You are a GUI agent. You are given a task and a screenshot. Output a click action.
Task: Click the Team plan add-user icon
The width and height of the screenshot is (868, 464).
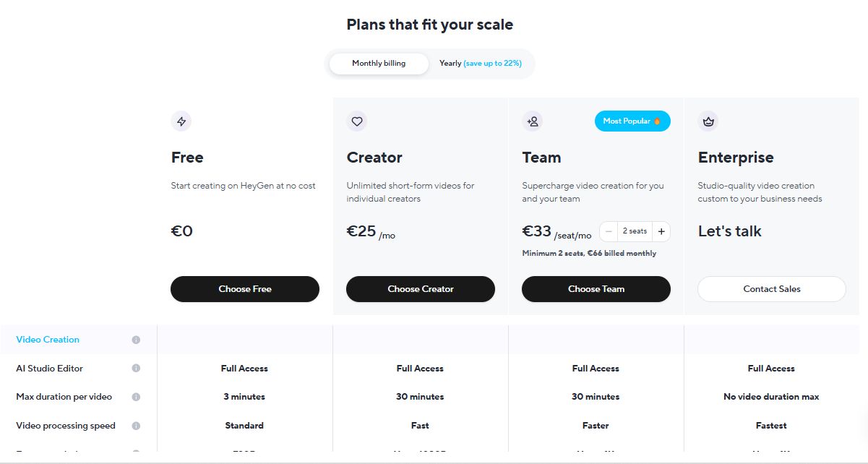(533, 121)
